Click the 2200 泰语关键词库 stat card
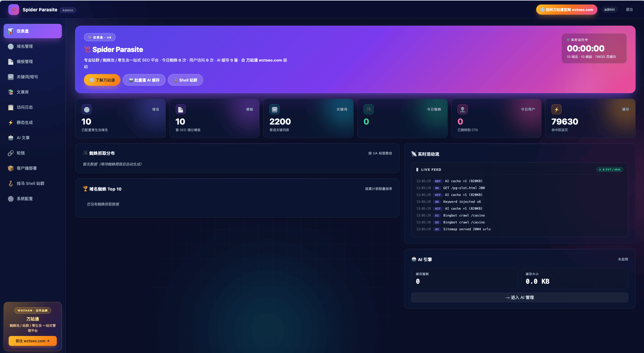Image resolution: width=644 pixels, height=353 pixels. click(x=308, y=118)
